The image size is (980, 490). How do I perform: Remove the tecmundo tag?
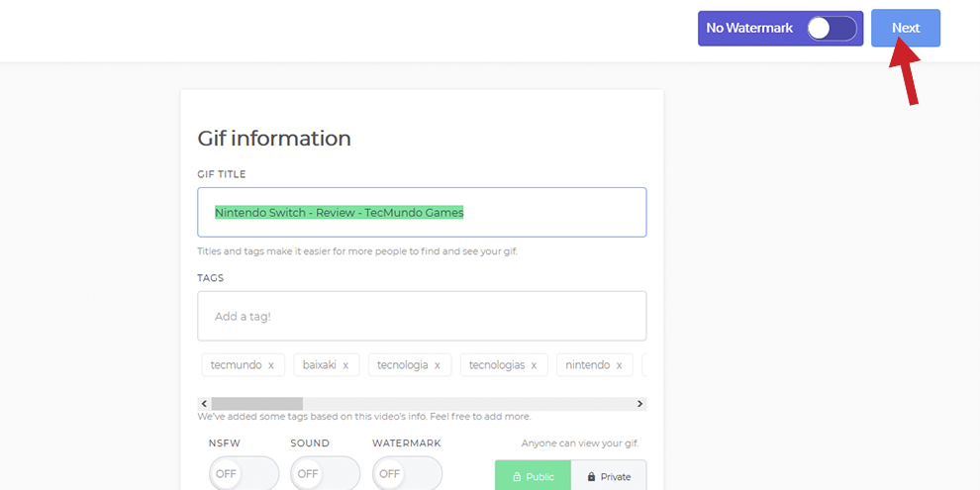click(270, 365)
